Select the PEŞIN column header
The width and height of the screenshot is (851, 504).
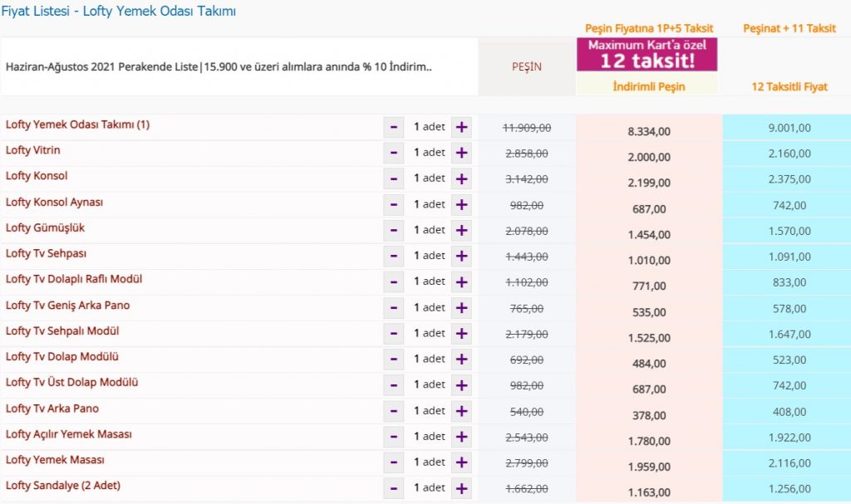525,67
